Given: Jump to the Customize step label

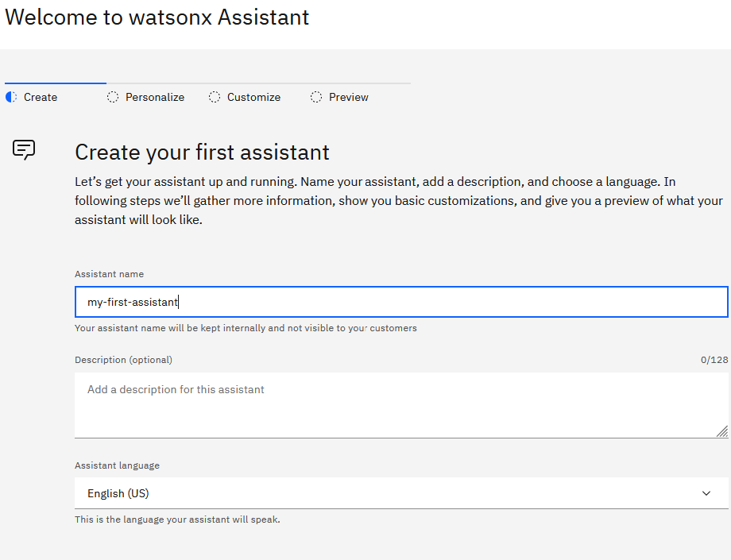Looking at the screenshot, I should click(x=253, y=97).
